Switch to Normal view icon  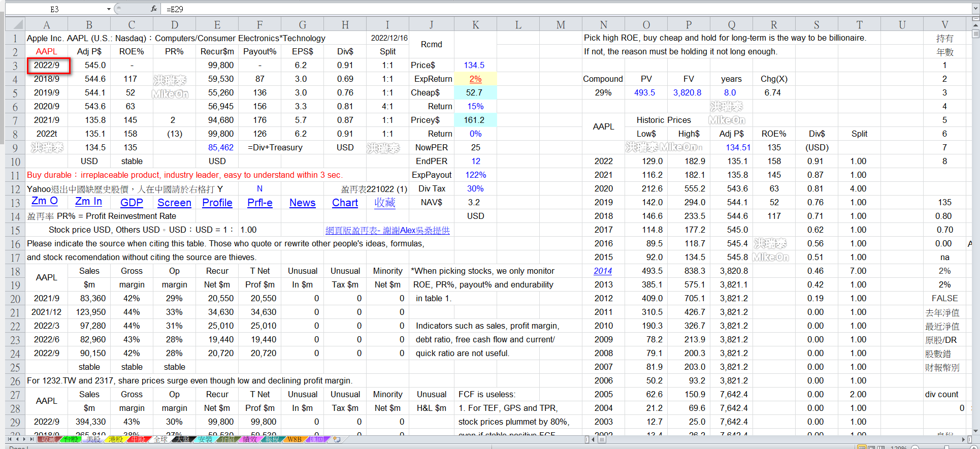(x=862, y=447)
